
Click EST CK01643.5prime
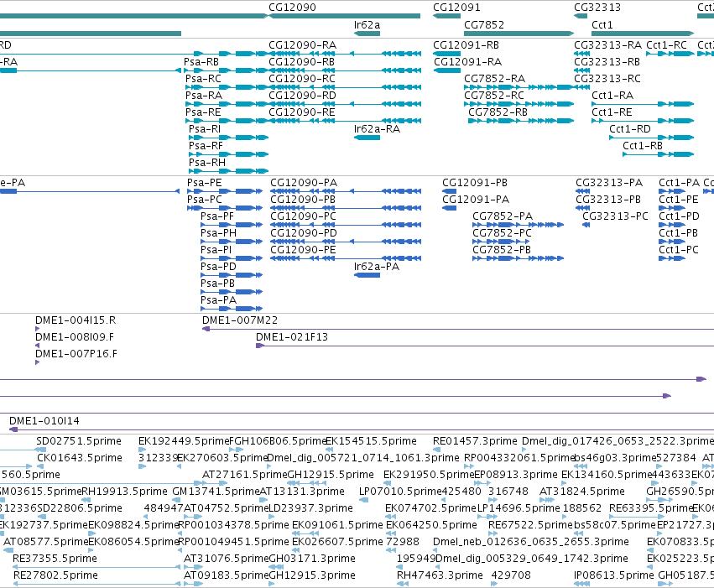tap(80, 458)
